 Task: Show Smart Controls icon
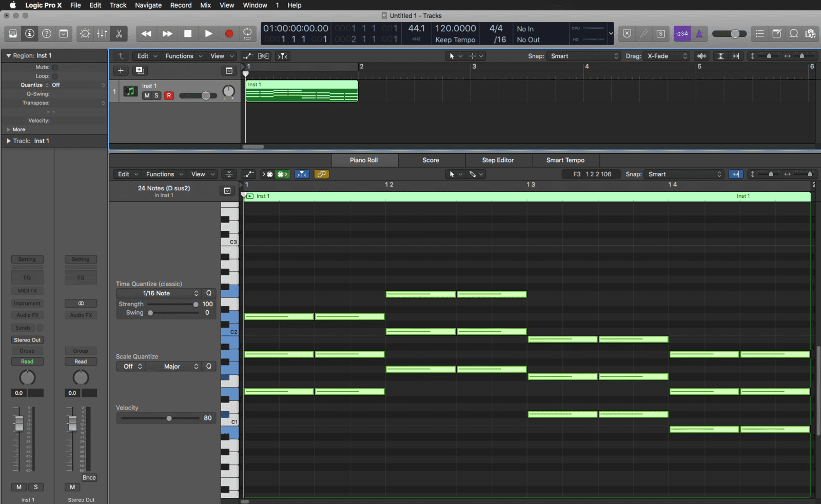pos(85,34)
